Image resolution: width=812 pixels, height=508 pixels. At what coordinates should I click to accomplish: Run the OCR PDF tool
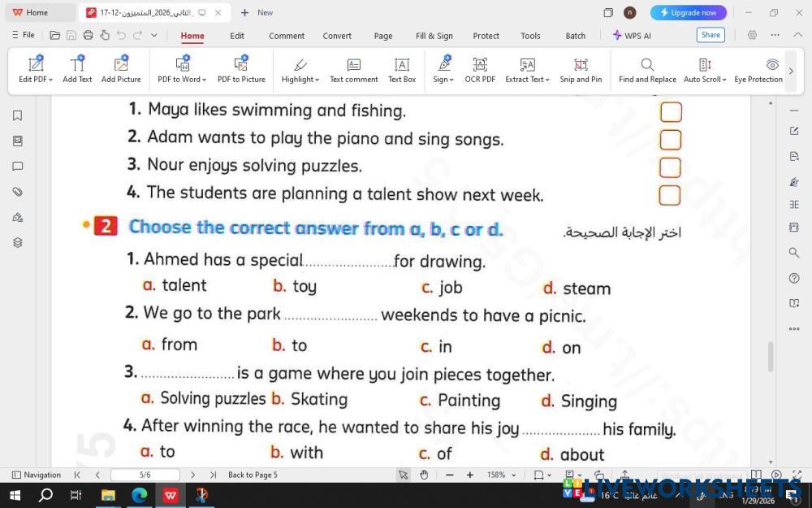[480, 70]
